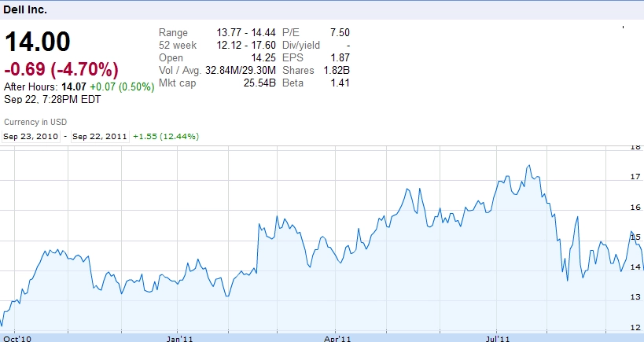Click the Open label

(x=171, y=58)
